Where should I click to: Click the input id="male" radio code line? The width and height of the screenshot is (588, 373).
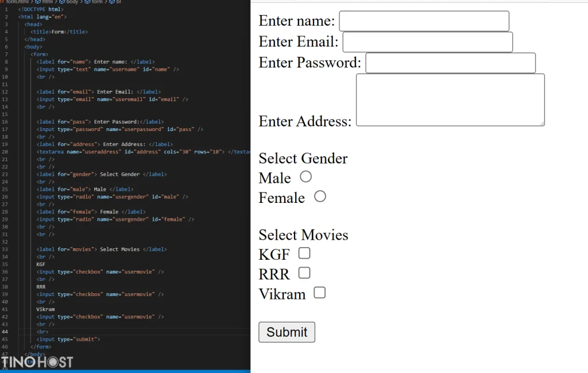click(x=112, y=197)
